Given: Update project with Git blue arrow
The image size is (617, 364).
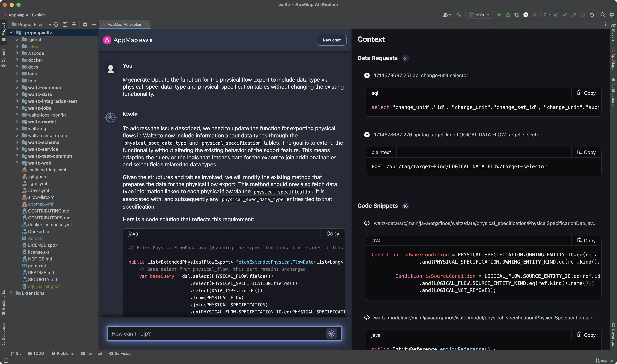Looking at the screenshot, I should pyautogui.click(x=556, y=15).
